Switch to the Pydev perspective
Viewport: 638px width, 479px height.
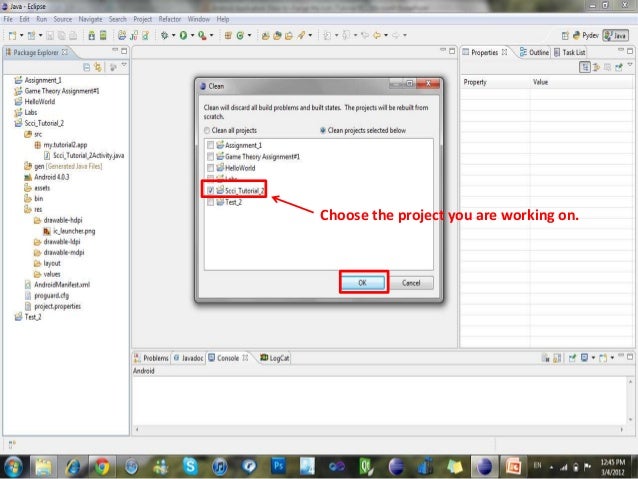pos(586,36)
